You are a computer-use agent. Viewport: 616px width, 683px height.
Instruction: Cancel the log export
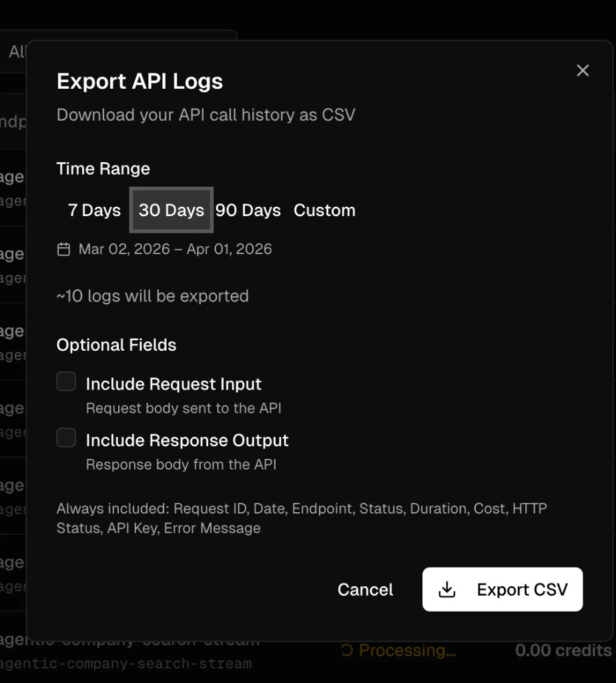pyautogui.click(x=365, y=590)
